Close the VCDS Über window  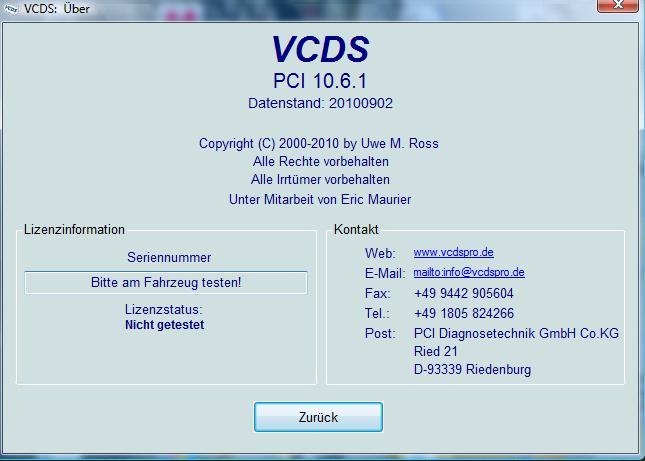(618, 5)
